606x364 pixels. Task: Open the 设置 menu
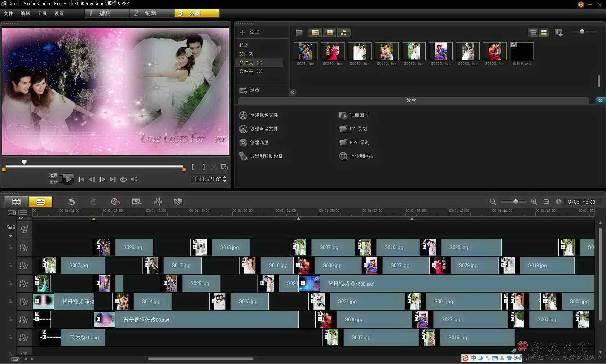click(59, 13)
